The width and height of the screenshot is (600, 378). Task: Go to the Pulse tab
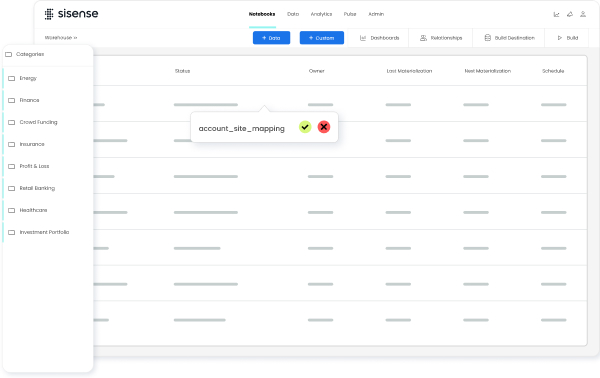(350, 14)
